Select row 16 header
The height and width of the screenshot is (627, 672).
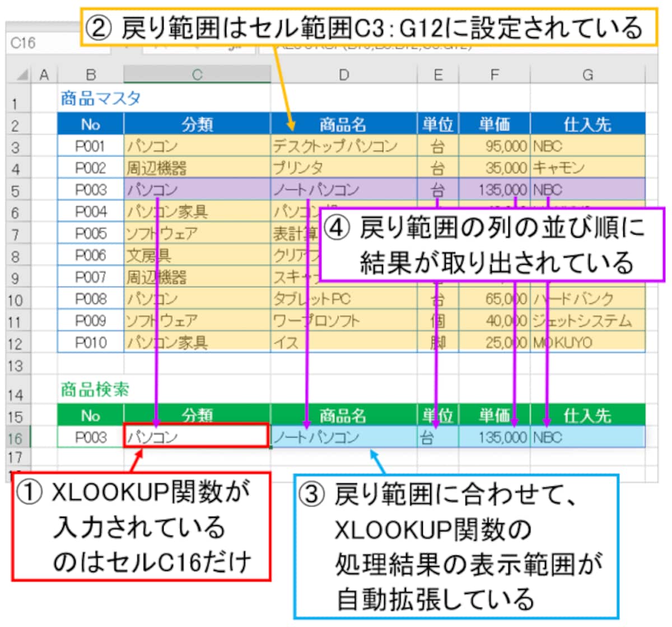click(x=18, y=437)
